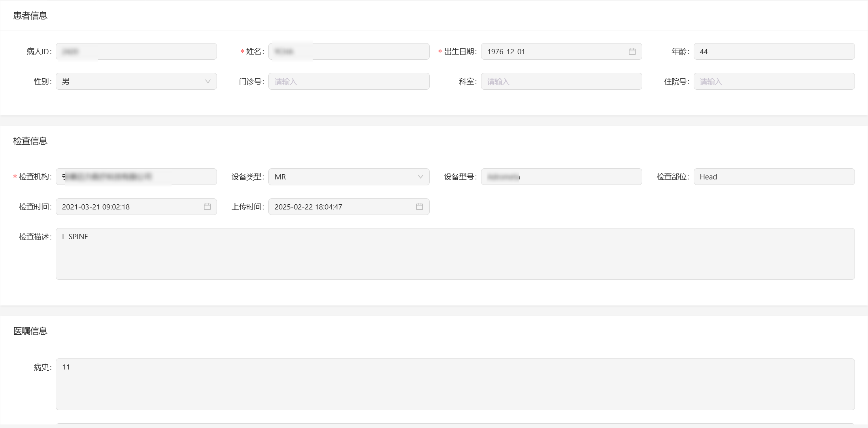868x428 pixels.
Task: Click calendar icon in 出生日期 field
Action: point(632,52)
